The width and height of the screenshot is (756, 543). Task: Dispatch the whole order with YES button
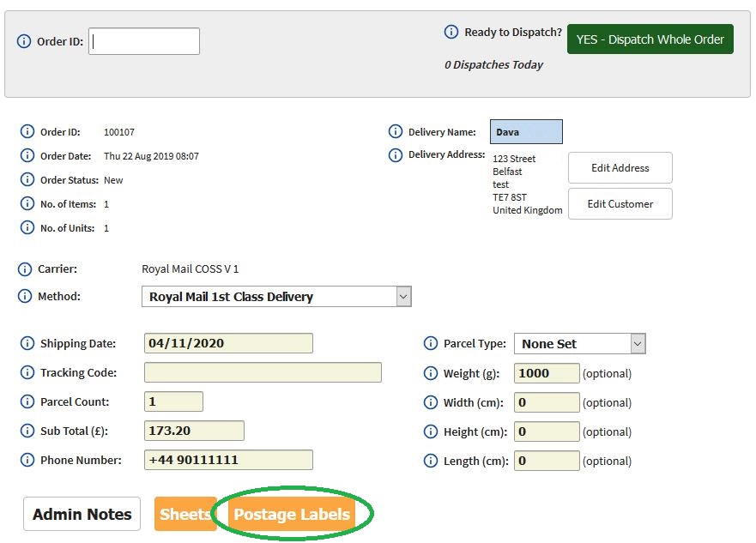tap(650, 39)
